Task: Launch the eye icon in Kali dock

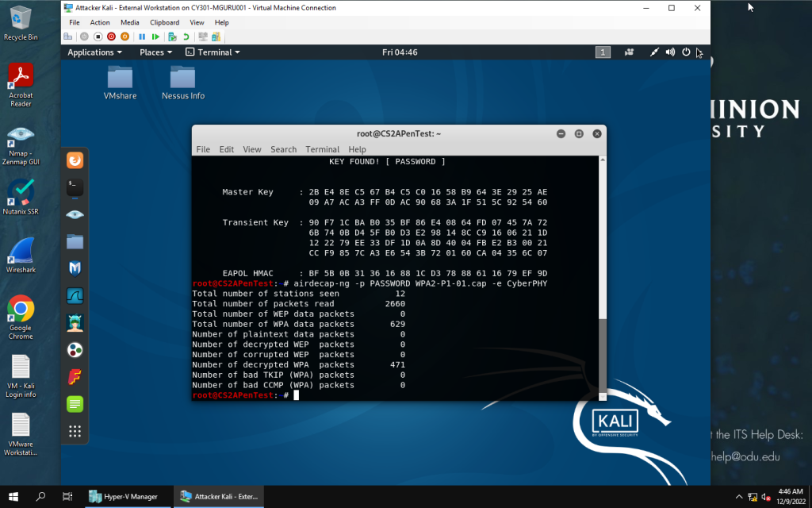Action: (75, 214)
